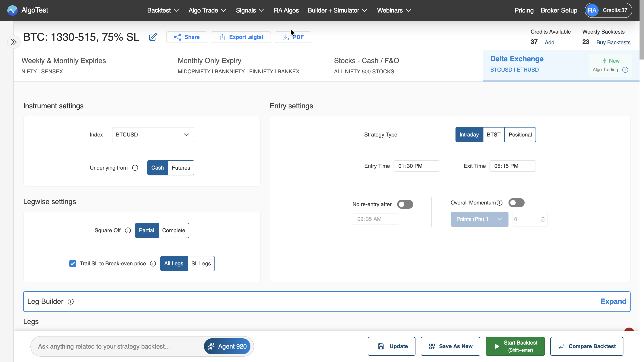Image resolution: width=644 pixels, height=362 pixels.
Task: Open the BTCUSD Index dropdown
Action: (153, 135)
